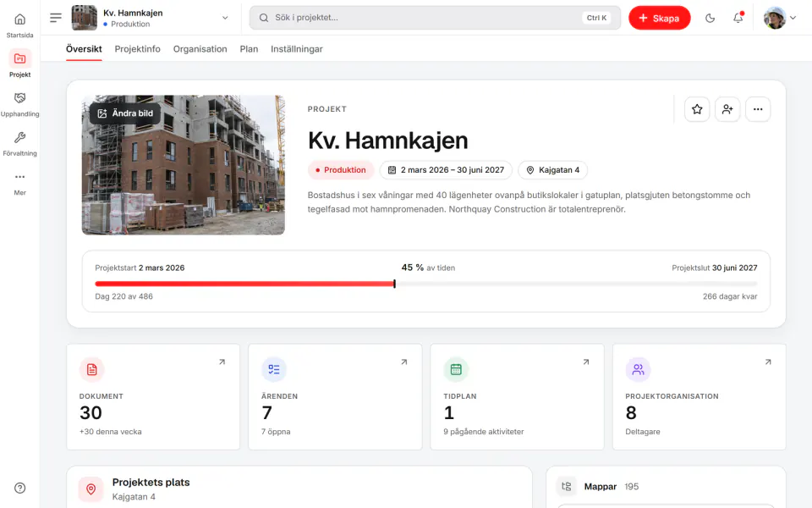This screenshot has width=812, height=508.
Task: Show more sidebar options (Mer)
Action: tap(19, 184)
